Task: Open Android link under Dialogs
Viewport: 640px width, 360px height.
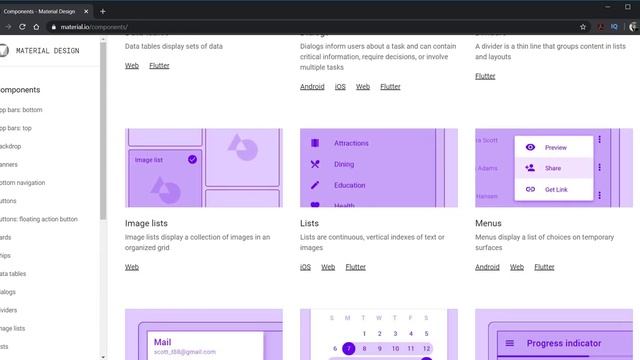Action: click(312, 87)
